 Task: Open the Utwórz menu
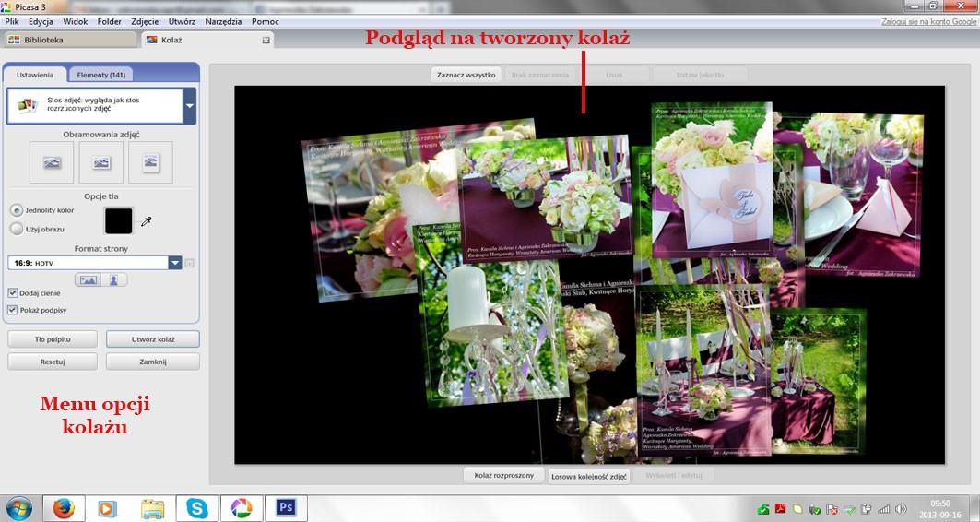182,21
